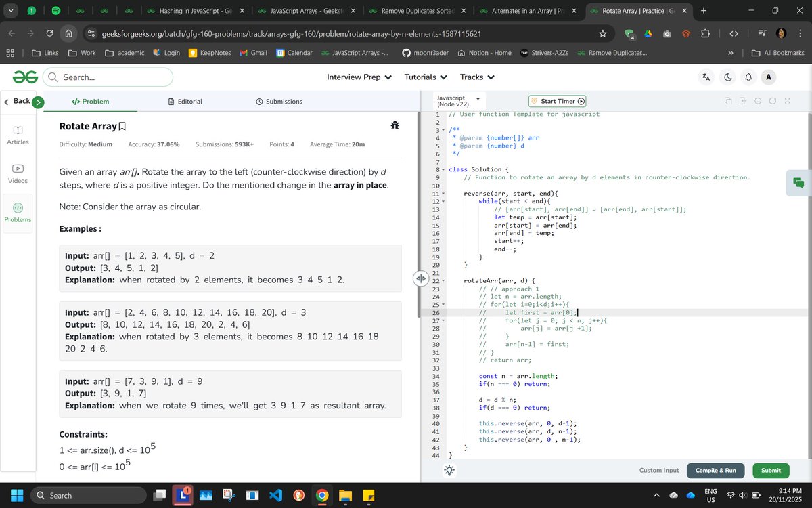Expand editor to fullscreen
Viewport: 812px width, 508px height.
[788, 101]
